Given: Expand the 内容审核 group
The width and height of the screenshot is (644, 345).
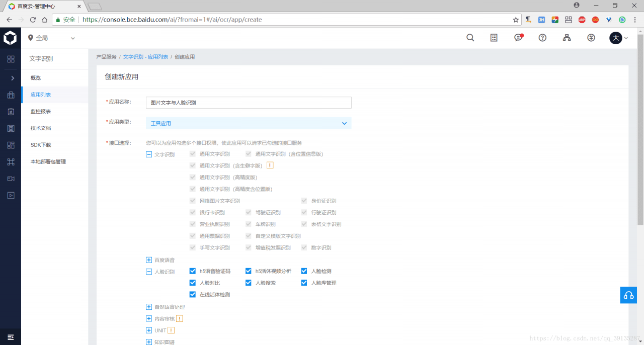Looking at the screenshot, I should pyautogui.click(x=149, y=318).
